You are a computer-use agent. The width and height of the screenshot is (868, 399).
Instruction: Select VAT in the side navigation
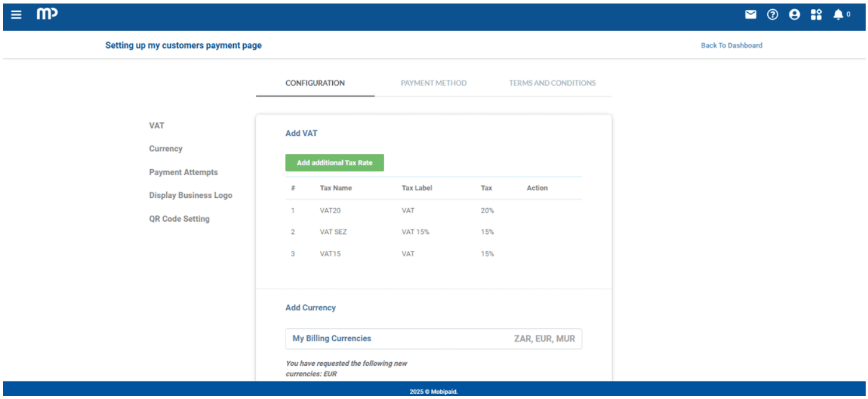[x=157, y=125]
